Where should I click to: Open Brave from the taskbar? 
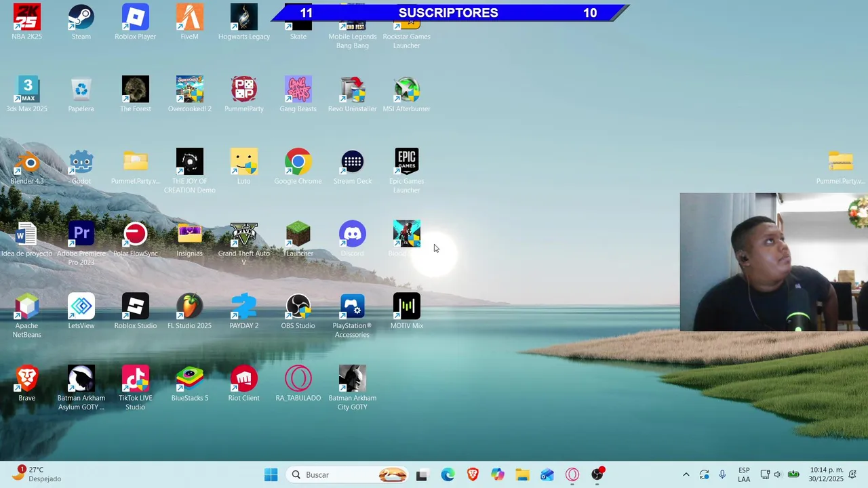(473, 474)
